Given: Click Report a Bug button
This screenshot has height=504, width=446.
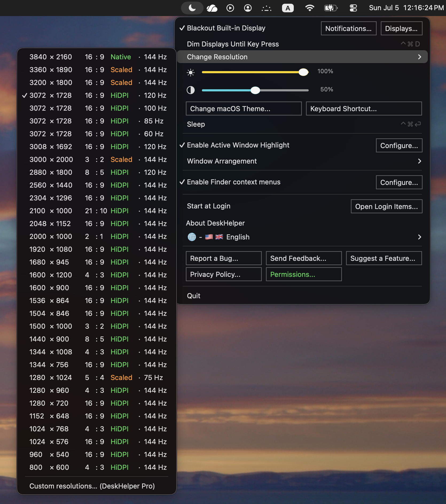Looking at the screenshot, I should (x=224, y=258).
